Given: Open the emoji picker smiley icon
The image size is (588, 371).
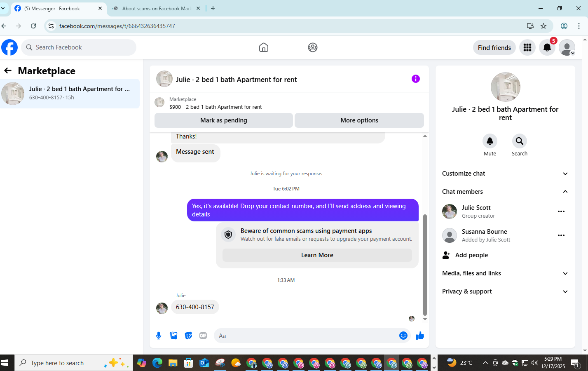Looking at the screenshot, I should [403, 336].
